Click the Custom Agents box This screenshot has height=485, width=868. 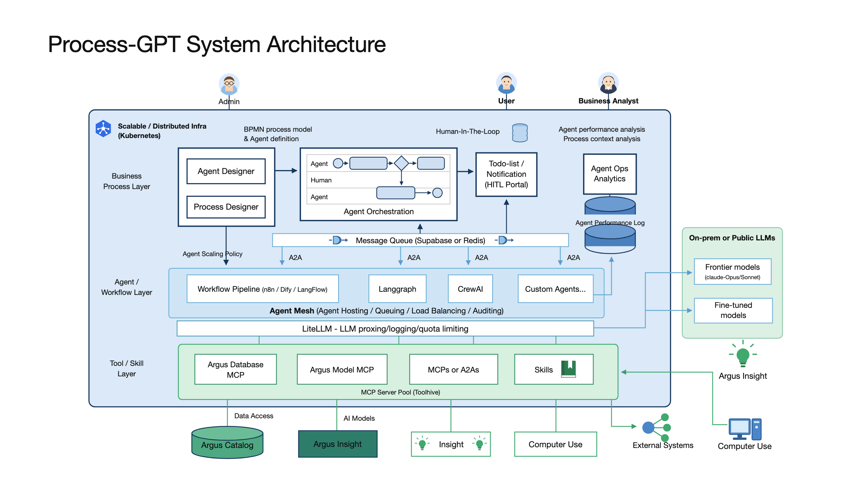[555, 289]
